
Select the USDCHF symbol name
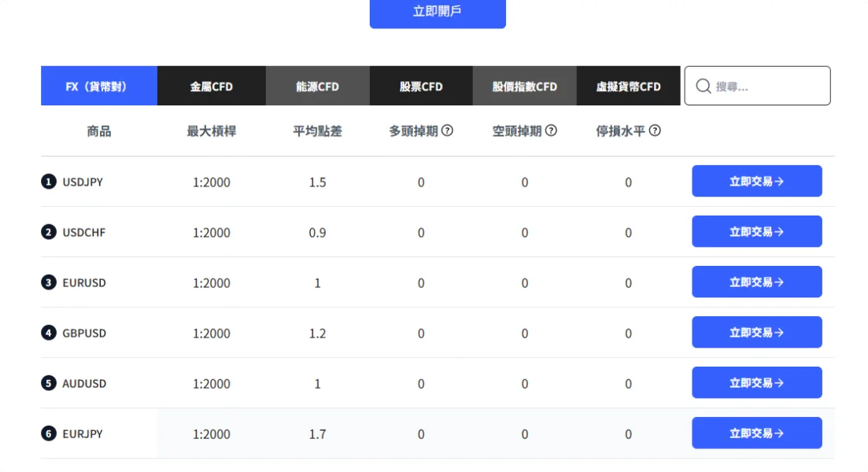point(83,232)
